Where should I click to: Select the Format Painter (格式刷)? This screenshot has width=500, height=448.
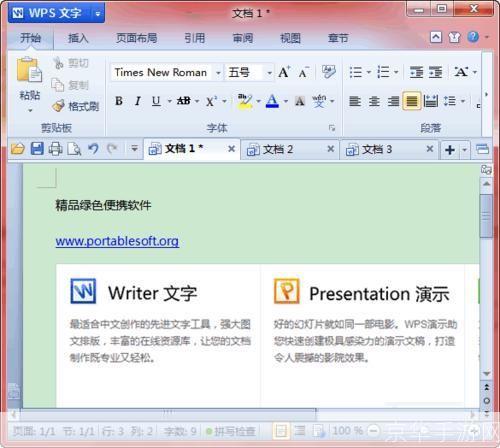[x=76, y=106]
